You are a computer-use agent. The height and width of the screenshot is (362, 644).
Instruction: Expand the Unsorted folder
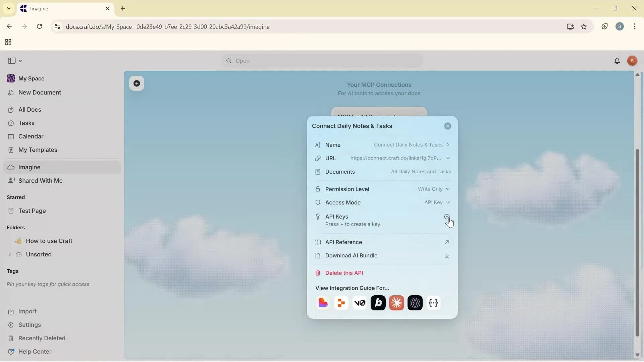coord(10,254)
